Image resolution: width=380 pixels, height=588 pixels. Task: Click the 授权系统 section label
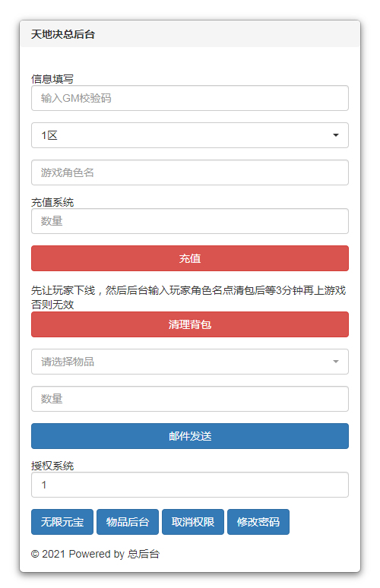coord(52,466)
